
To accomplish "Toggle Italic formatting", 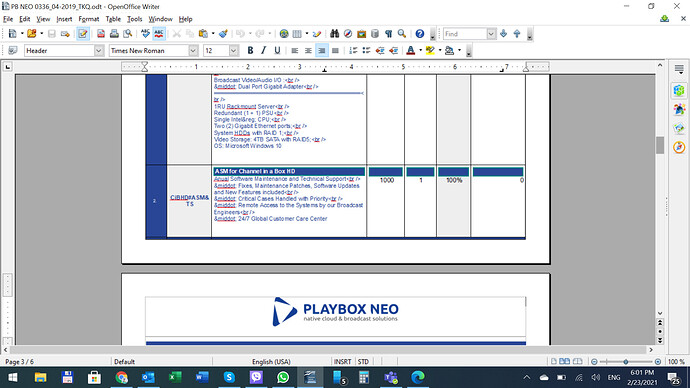I will [x=264, y=51].
